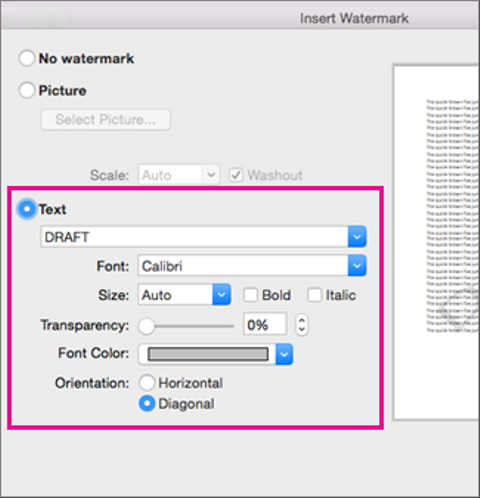Click the transparency percentage field
Image resolution: width=480 pixels, height=498 pixels.
(x=265, y=324)
